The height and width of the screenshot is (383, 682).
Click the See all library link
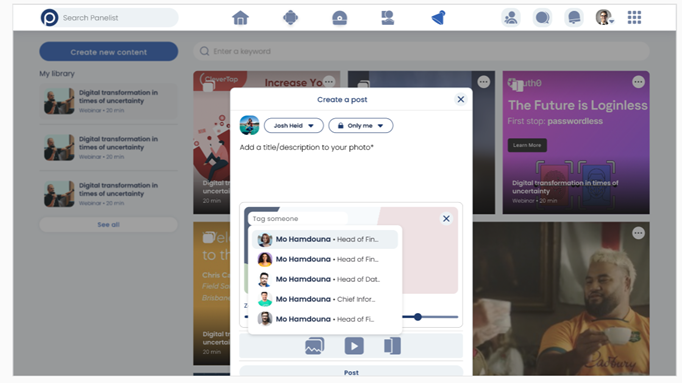[108, 225]
